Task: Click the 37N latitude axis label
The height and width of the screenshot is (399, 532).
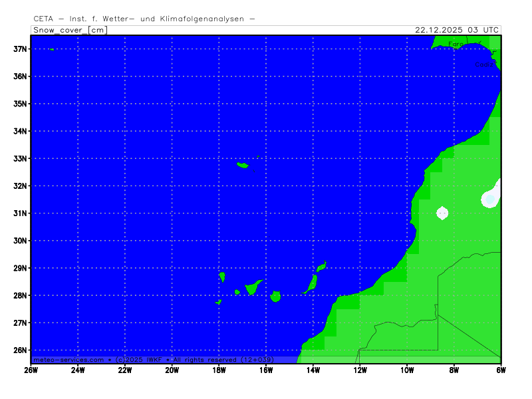Action: point(20,49)
